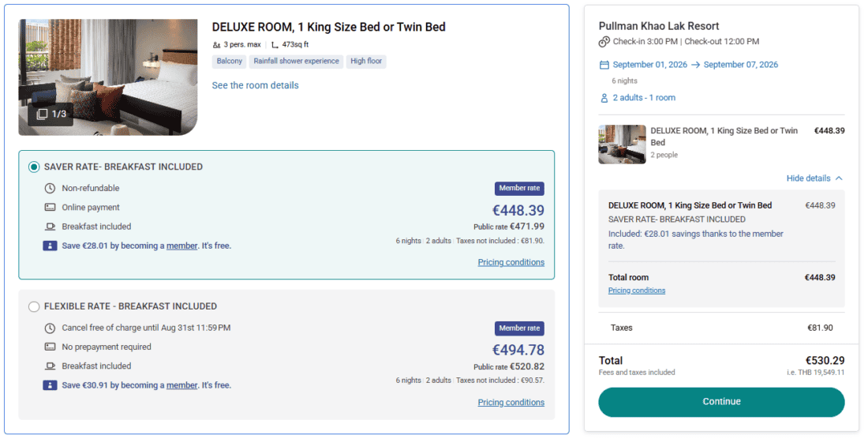Open See the room details
868x439 pixels.
pos(255,85)
